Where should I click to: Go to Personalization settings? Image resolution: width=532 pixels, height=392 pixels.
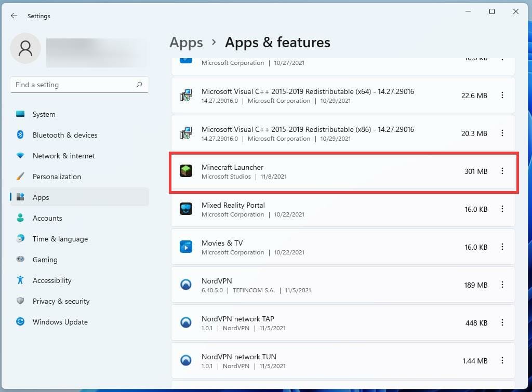tap(79, 177)
